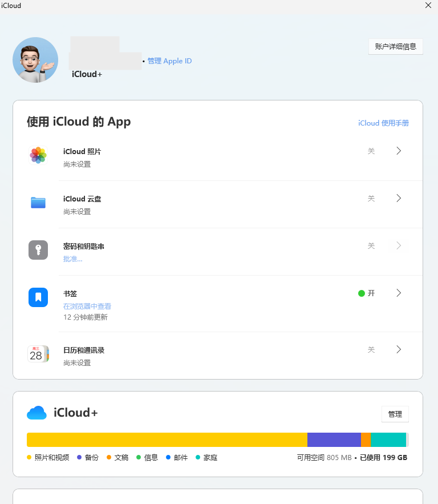The height and width of the screenshot is (504, 438).
Task: Expand 密码和钥匙串 settings chevron
Action: pyautogui.click(x=399, y=245)
